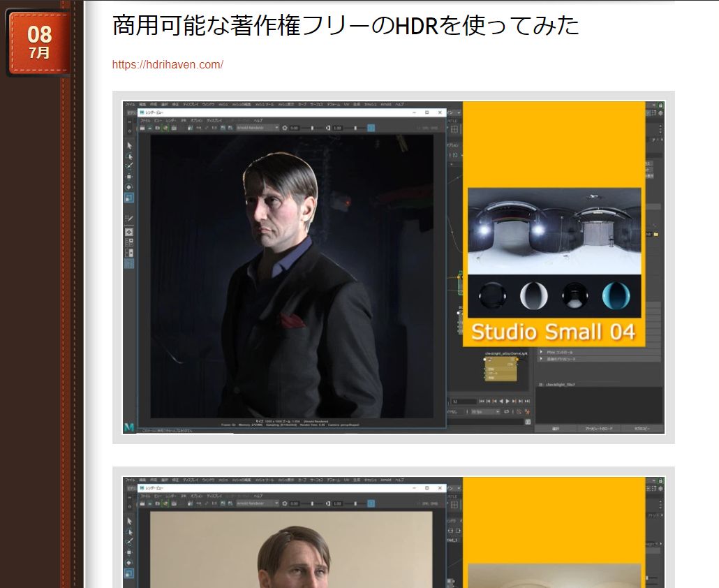Viewport: 719px width, 588px height.
Task: Click the render region icon in first Render View
Action: click(150, 128)
